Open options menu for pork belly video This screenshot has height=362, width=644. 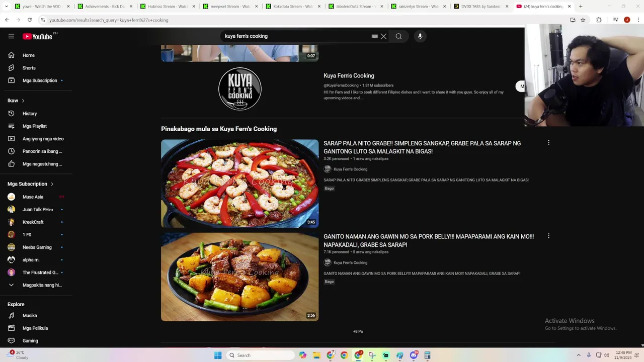click(548, 236)
